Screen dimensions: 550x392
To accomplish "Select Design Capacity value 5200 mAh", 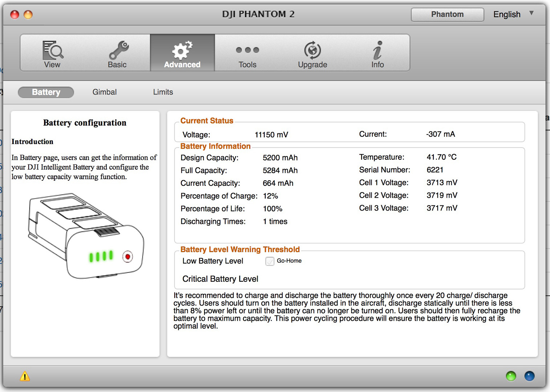I will coord(280,158).
